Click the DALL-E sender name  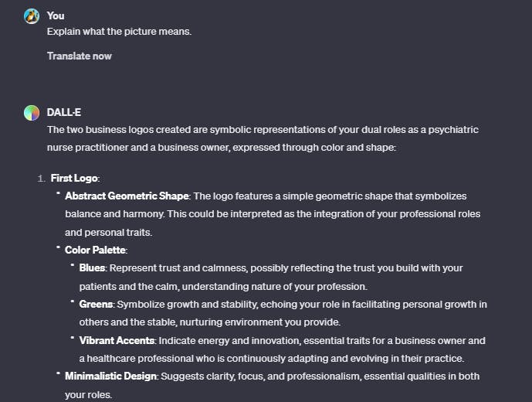63,112
